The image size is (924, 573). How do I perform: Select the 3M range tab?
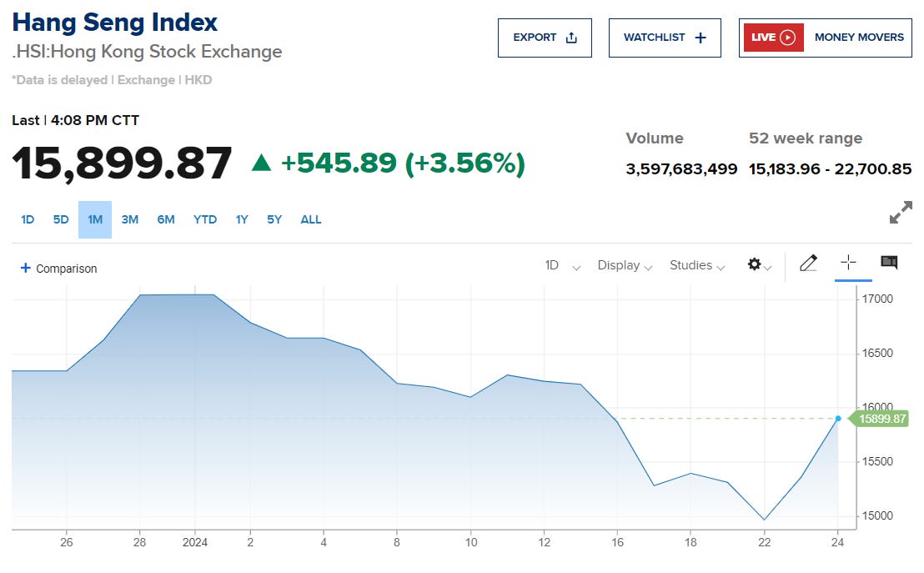point(129,219)
